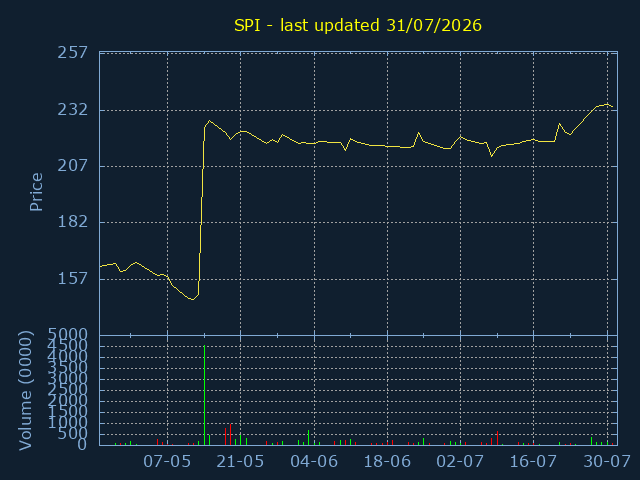Select the 02-07 date axis label
Viewport: 640px width, 480px height.
460,462
